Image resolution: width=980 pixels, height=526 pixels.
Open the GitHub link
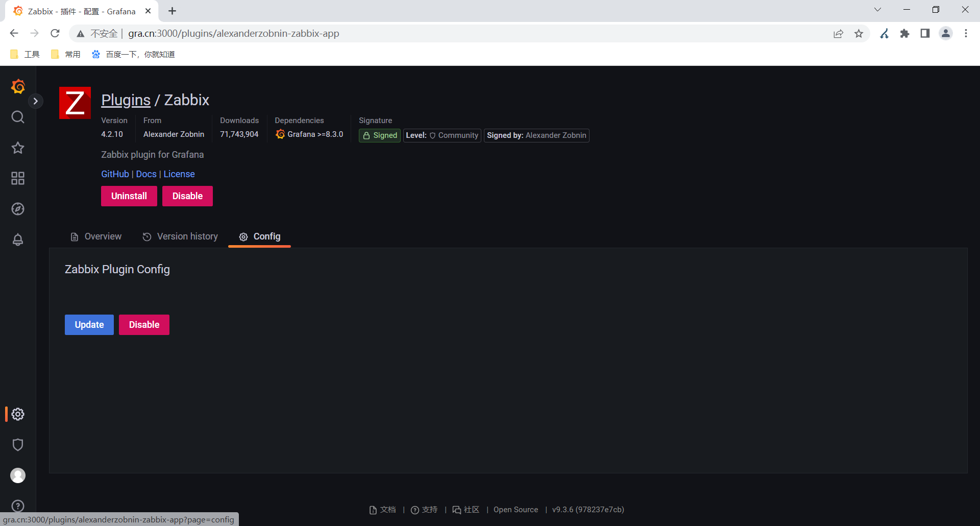pyautogui.click(x=115, y=174)
